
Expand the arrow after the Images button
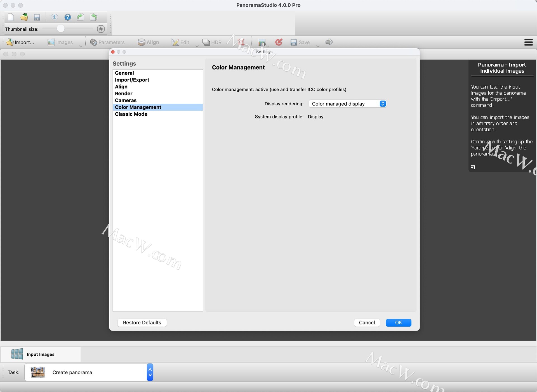click(81, 46)
